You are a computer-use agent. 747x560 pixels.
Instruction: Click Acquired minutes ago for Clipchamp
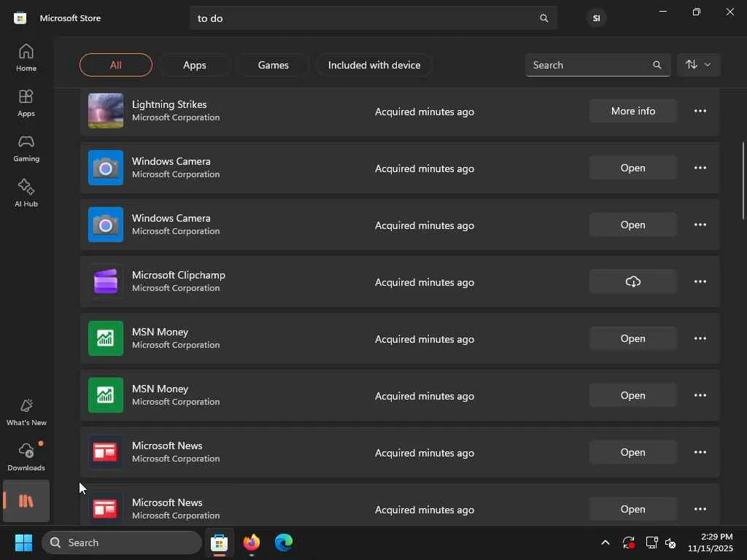(425, 282)
